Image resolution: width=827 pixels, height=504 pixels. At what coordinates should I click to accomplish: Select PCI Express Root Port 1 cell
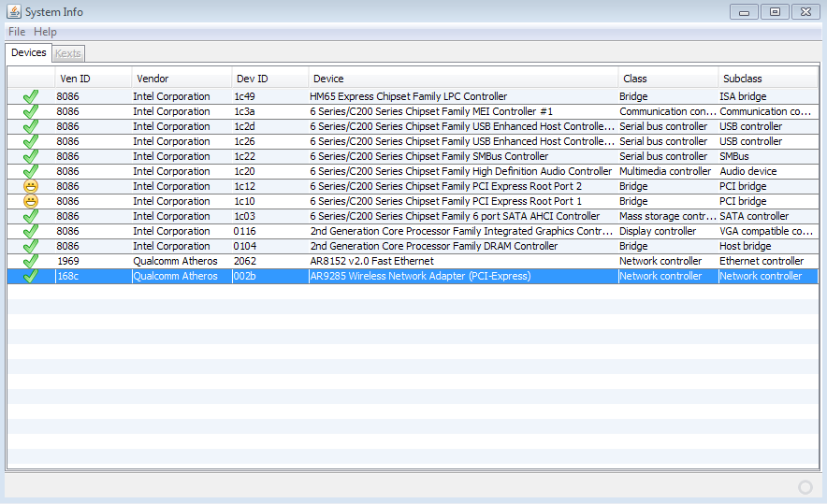point(463,201)
